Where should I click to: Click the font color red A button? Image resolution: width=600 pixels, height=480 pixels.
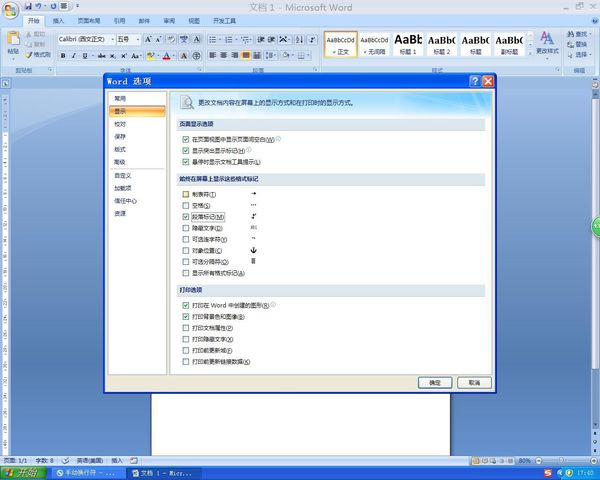pos(166,56)
